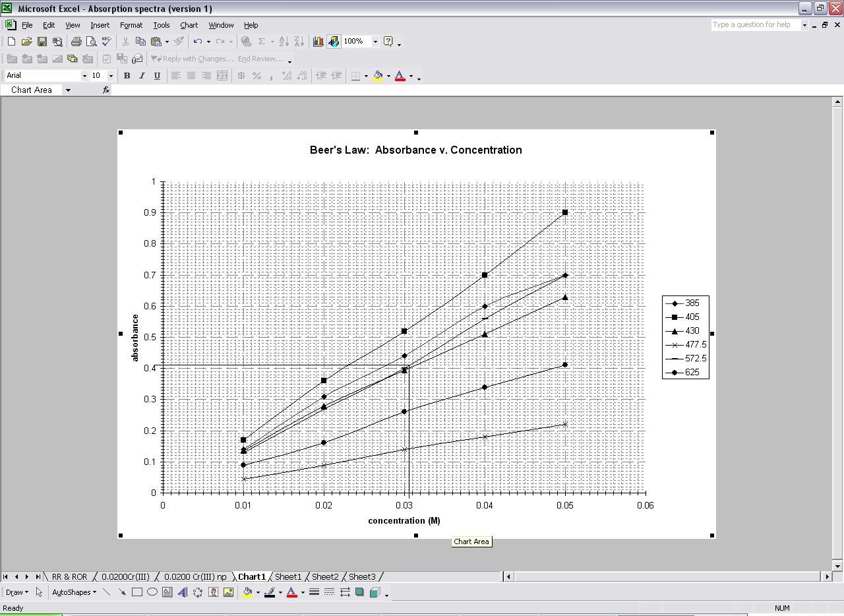The width and height of the screenshot is (844, 616).
Task: Open the Undo history dropdown arrow
Action: pyautogui.click(x=208, y=42)
